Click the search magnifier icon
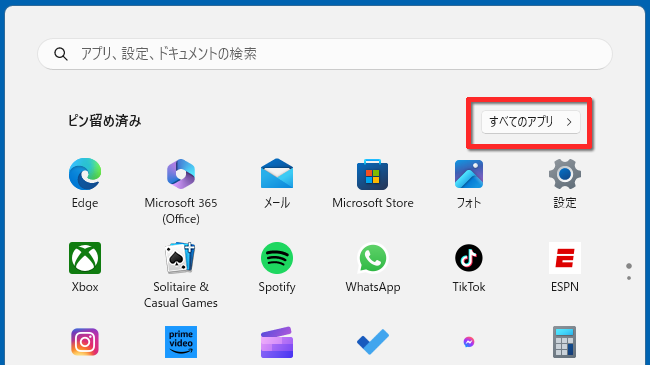Screen dimensions: 650x365 pos(61,54)
